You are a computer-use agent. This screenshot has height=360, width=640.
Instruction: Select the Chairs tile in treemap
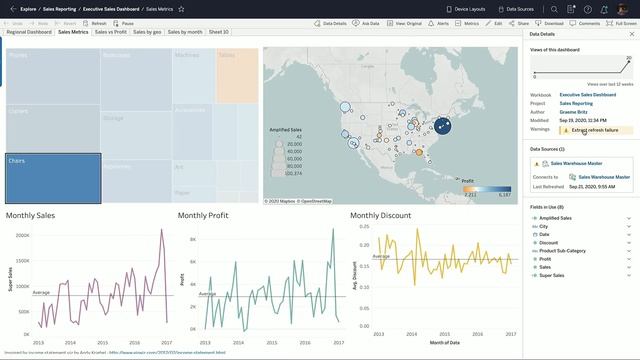pyautogui.click(x=53, y=178)
